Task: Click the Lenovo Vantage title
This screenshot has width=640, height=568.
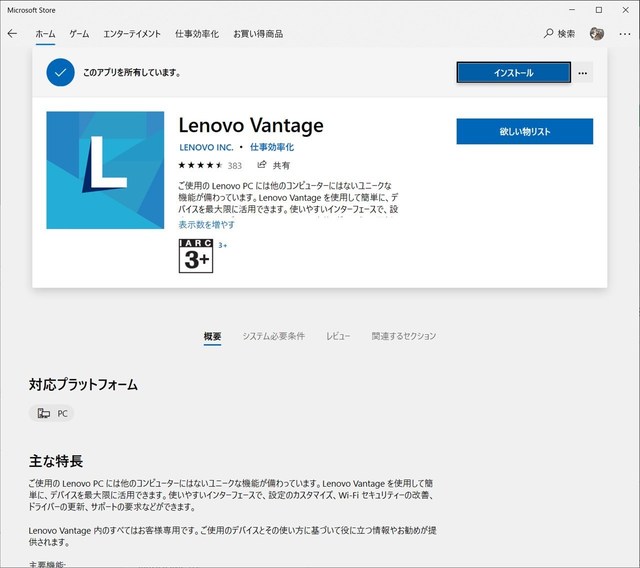Action: pyautogui.click(x=251, y=125)
